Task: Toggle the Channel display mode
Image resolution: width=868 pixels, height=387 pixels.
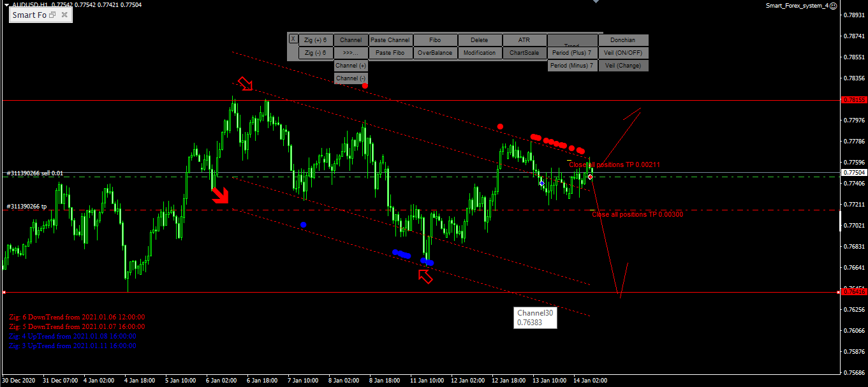Action: point(350,40)
